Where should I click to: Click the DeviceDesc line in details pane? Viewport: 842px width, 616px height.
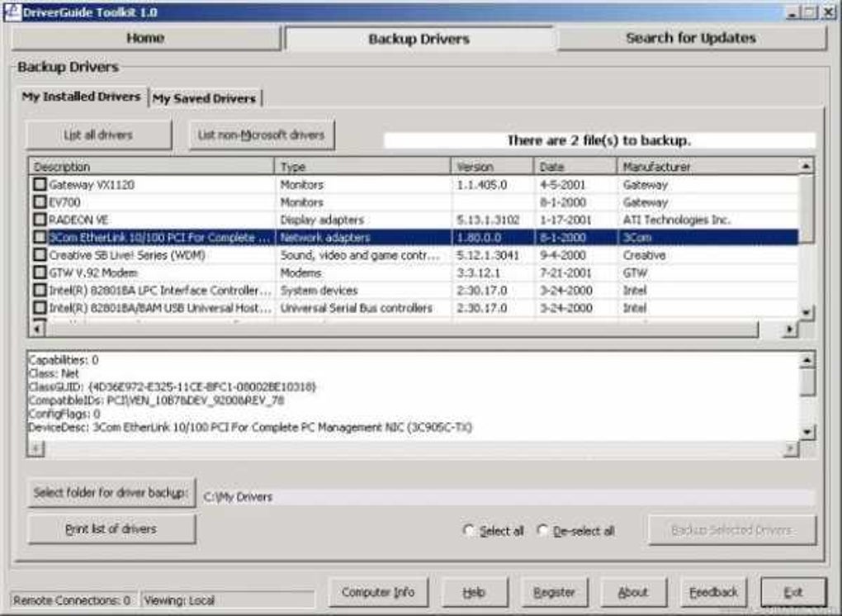pos(250,428)
